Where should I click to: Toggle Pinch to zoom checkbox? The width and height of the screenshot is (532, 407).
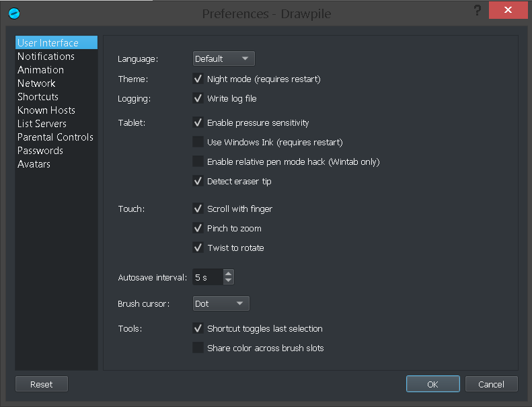[198, 228]
